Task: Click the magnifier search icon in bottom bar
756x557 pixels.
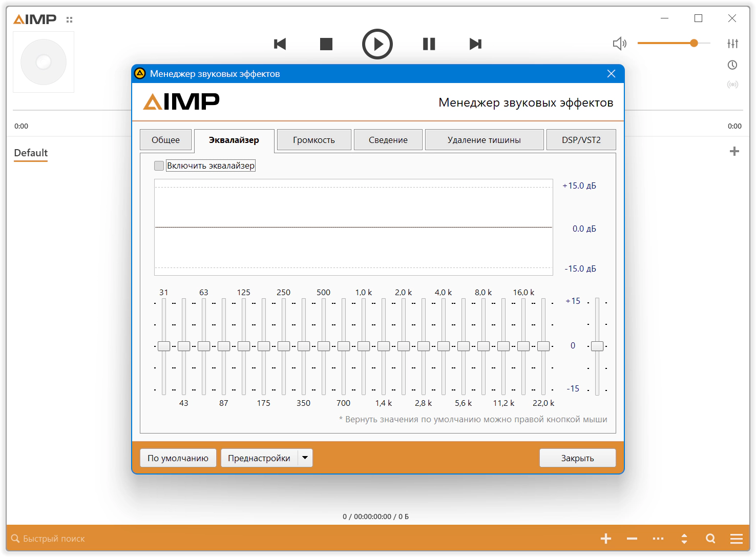Action: [710, 539]
